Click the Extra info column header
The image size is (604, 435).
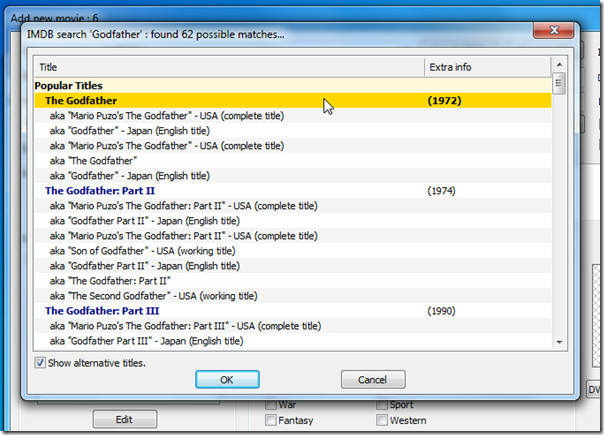[488, 67]
